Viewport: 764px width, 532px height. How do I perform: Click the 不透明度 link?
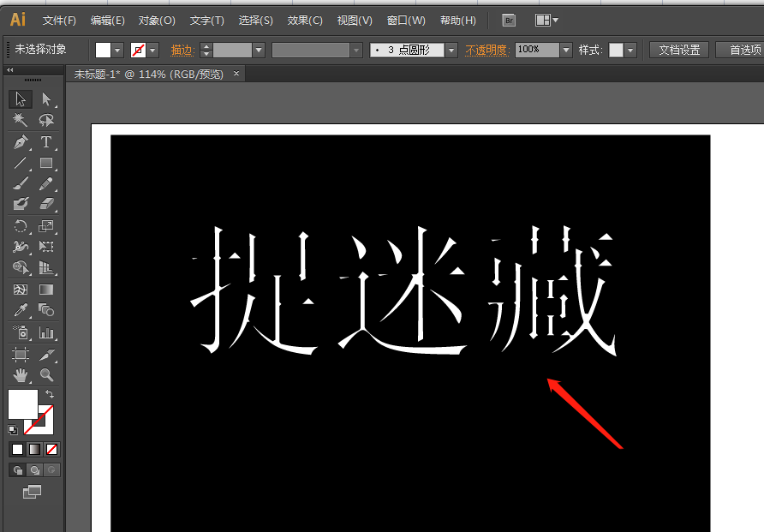pyautogui.click(x=487, y=51)
